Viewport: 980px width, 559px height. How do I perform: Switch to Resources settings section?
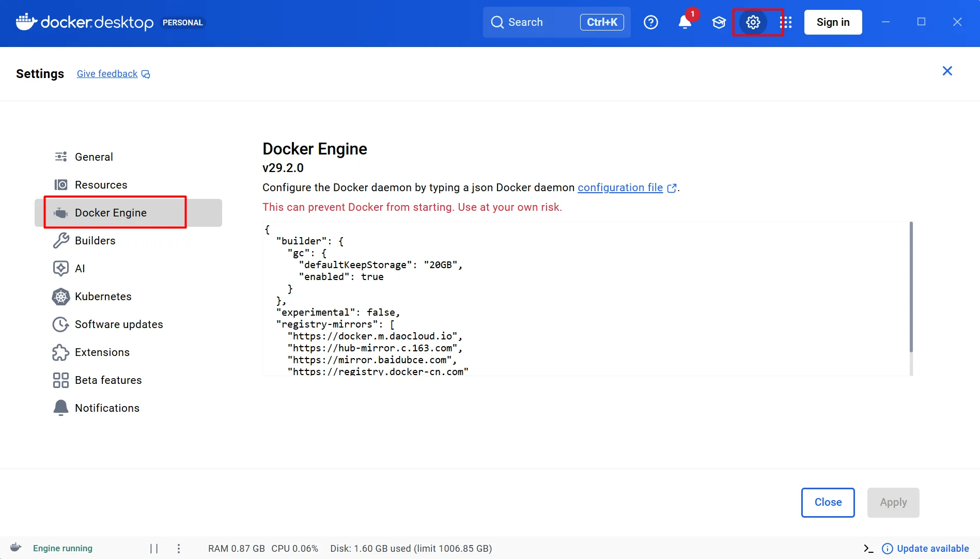pos(101,185)
